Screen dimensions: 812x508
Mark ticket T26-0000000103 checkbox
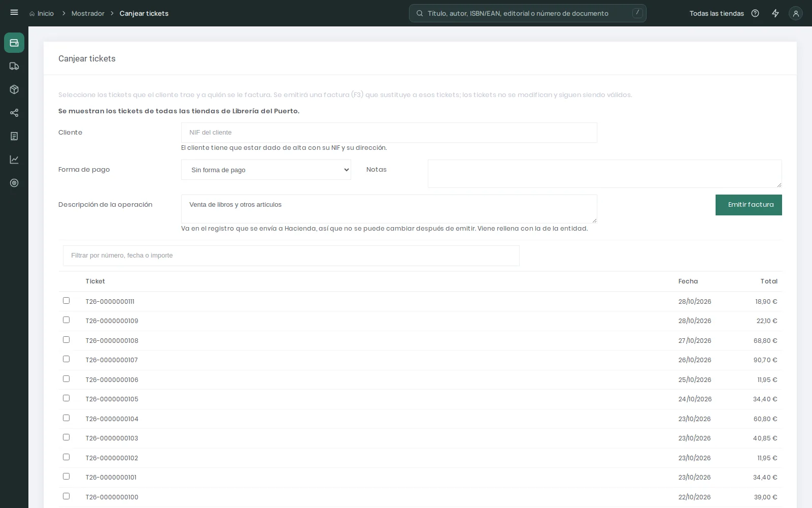coord(66,437)
